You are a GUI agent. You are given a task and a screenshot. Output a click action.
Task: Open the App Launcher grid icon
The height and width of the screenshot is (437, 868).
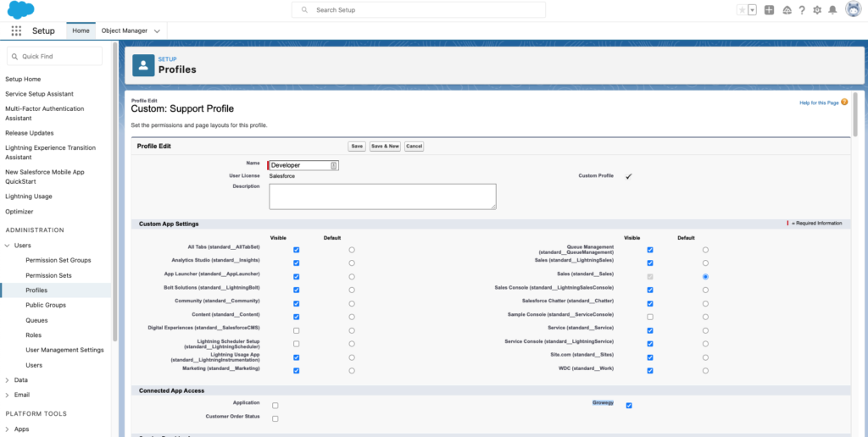coord(16,31)
